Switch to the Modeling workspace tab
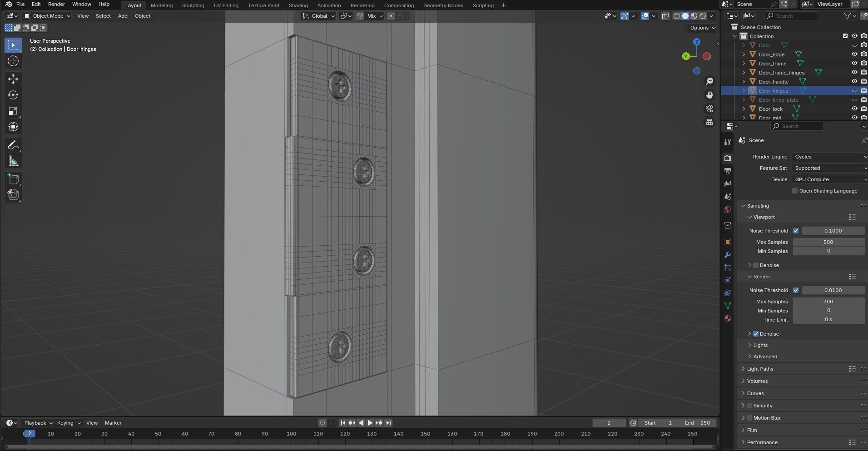868x451 pixels. [162, 5]
